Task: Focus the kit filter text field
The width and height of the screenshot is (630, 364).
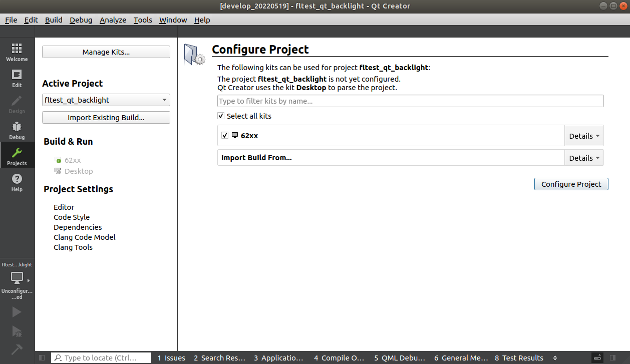Action: click(411, 101)
